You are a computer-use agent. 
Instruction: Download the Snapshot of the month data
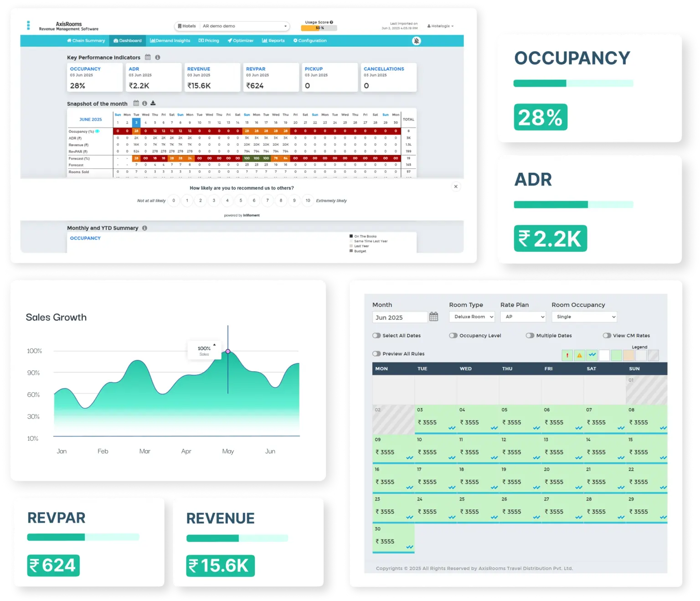(x=153, y=104)
